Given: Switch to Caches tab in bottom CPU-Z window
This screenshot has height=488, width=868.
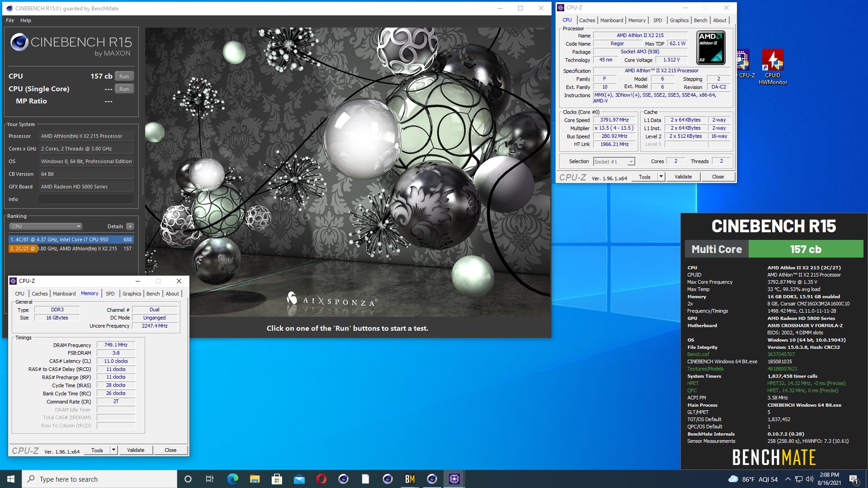Looking at the screenshot, I should [x=40, y=294].
